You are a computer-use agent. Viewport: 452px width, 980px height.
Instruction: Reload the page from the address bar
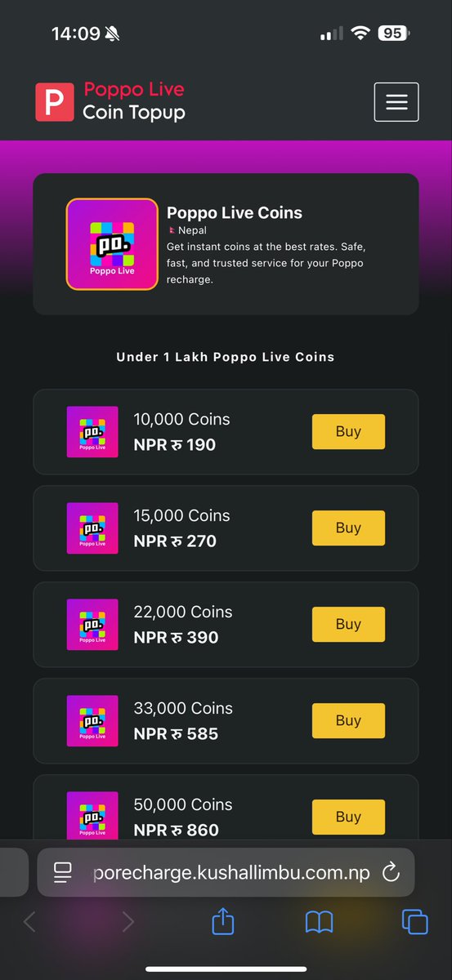coord(392,872)
